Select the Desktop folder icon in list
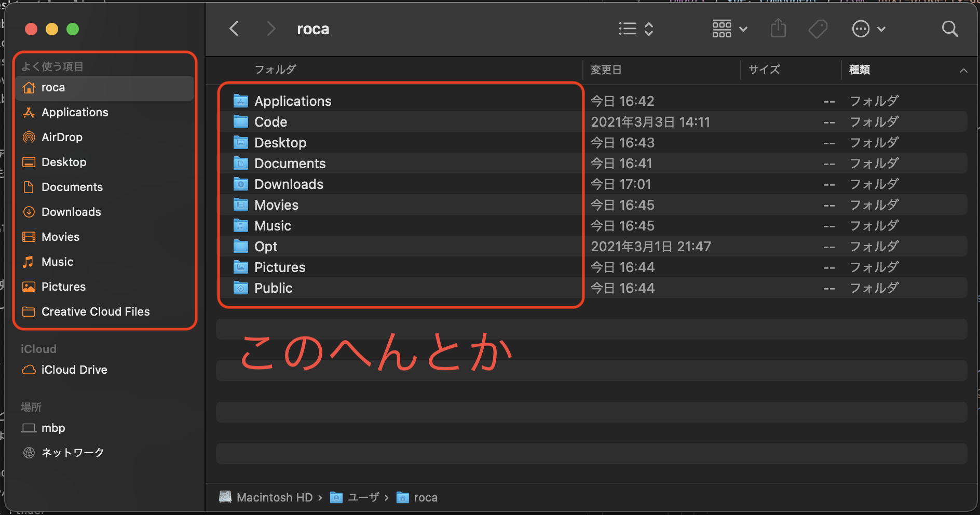This screenshot has height=515, width=980. coord(240,142)
